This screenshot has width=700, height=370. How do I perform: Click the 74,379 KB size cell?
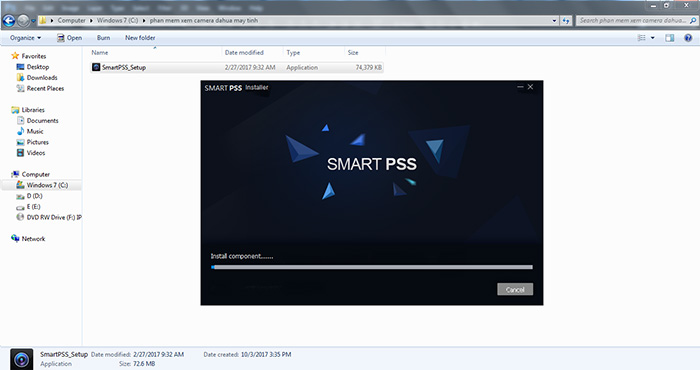[369, 67]
